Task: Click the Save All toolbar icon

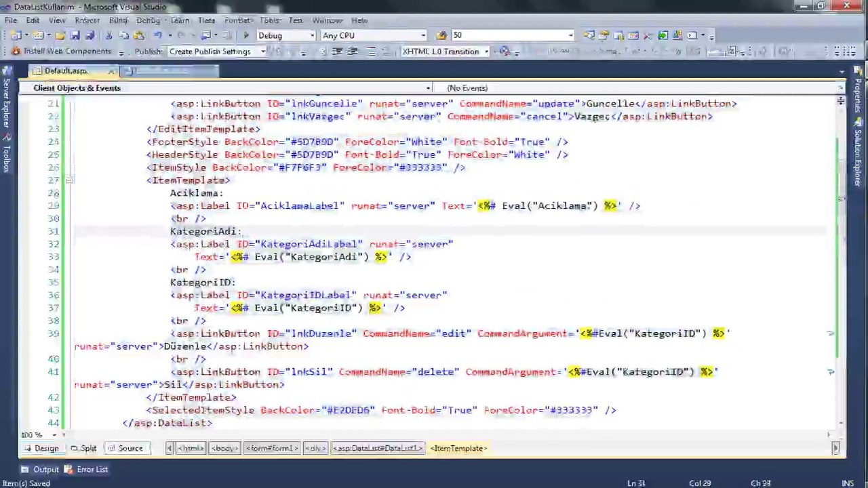Action: [x=89, y=35]
